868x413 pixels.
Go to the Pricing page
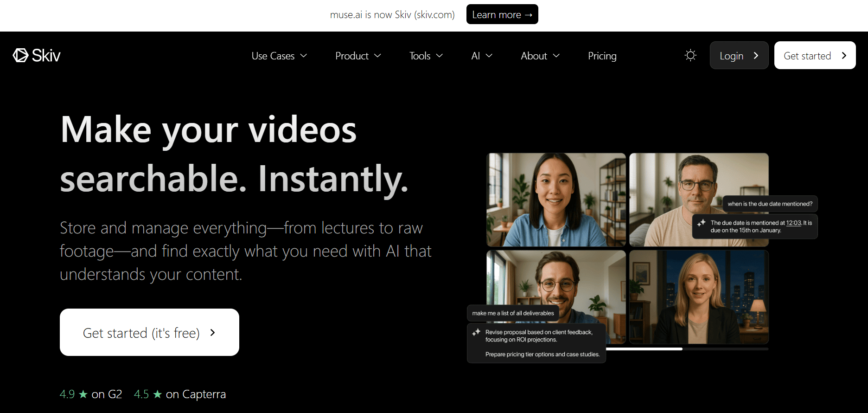click(x=602, y=56)
